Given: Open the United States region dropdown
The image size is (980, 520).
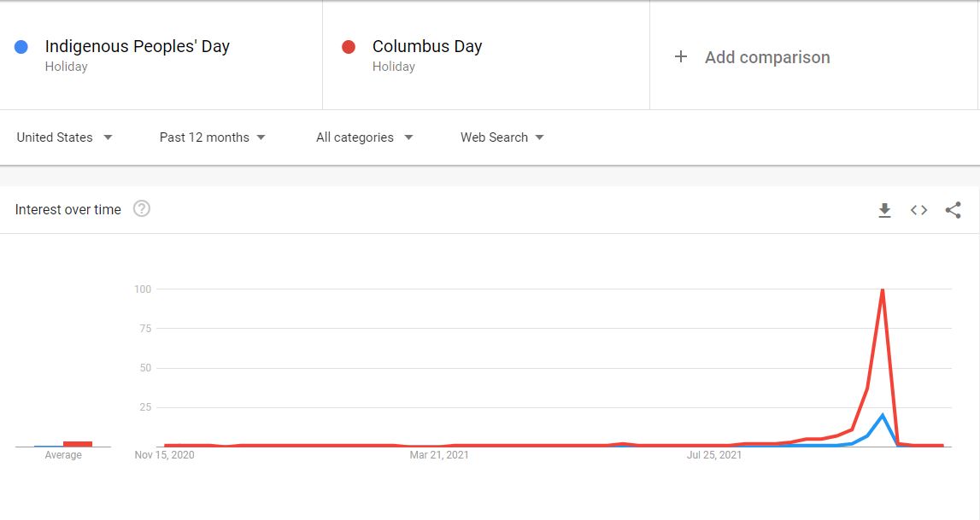Looking at the screenshot, I should (64, 137).
